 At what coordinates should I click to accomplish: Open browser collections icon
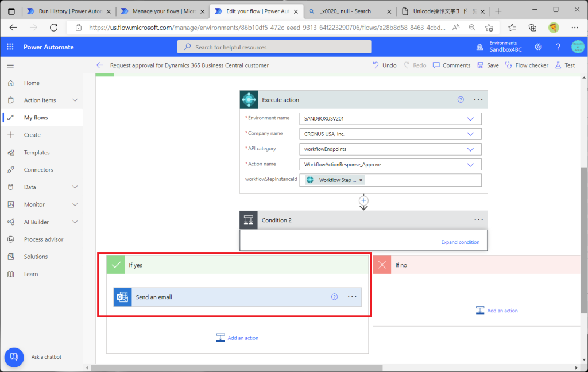(532, 28)
